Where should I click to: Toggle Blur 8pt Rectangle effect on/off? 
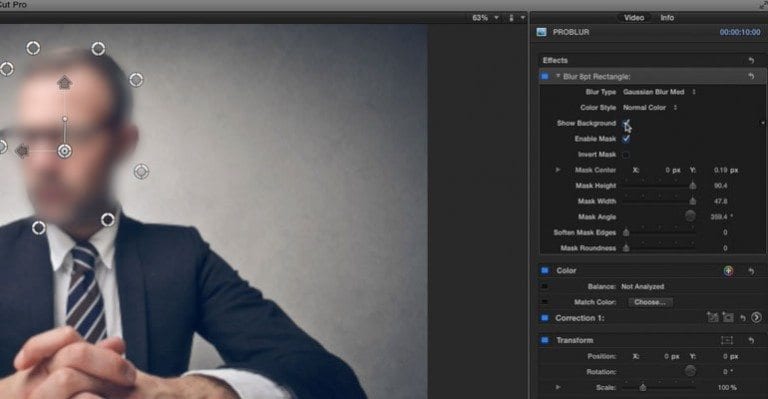pyautogui.click(x=545, y=76)
